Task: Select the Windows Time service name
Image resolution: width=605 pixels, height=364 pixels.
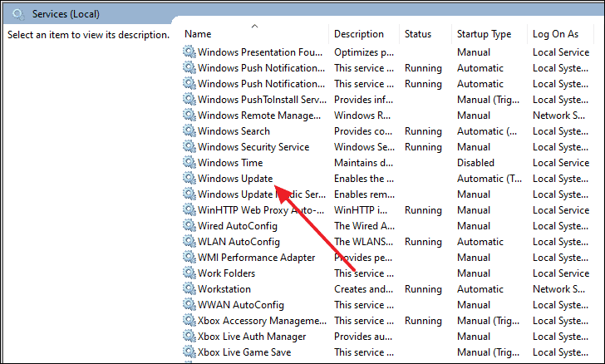Action: click(x=230, y=163)
